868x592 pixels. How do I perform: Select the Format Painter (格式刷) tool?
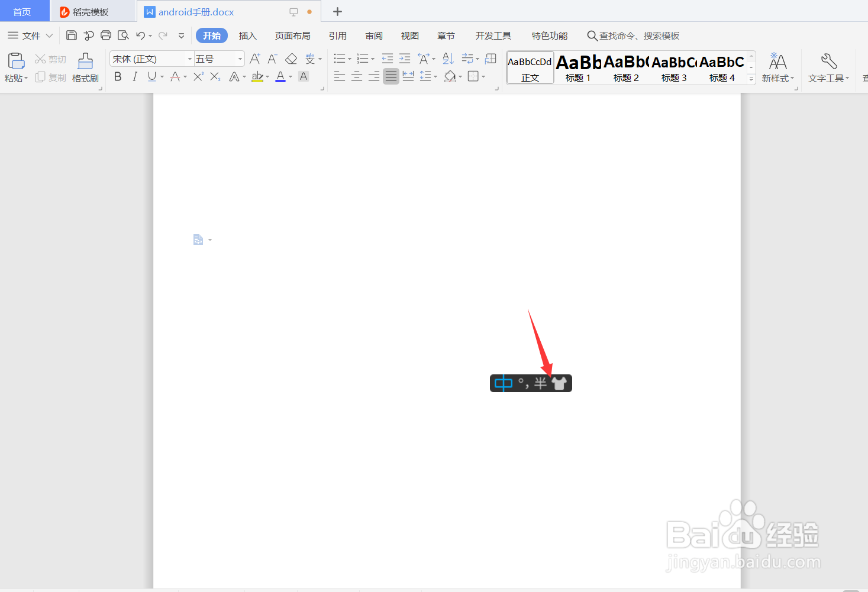coord(85,67)
